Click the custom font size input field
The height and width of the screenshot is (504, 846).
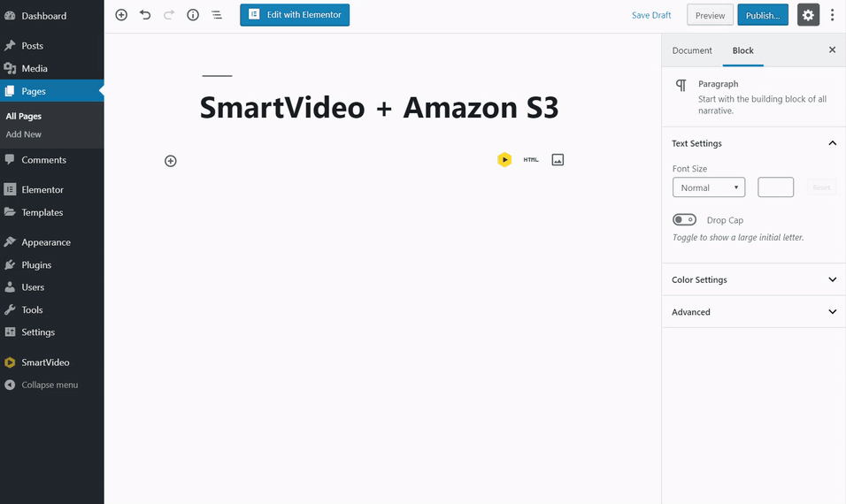point(775,187)
